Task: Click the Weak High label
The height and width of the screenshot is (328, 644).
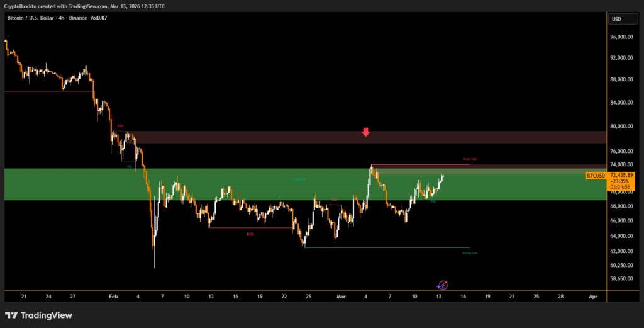Action: pos(469,159)
